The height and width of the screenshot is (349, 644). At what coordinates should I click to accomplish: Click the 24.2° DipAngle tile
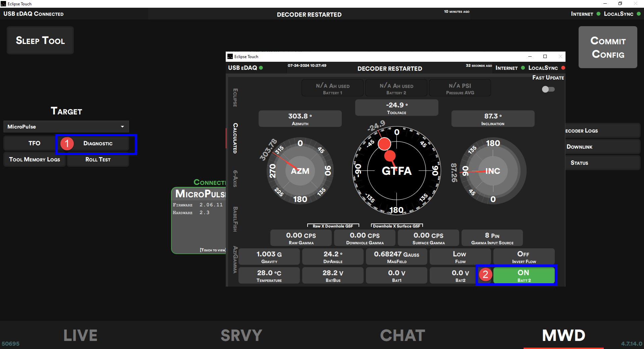[x=333, y=257]
